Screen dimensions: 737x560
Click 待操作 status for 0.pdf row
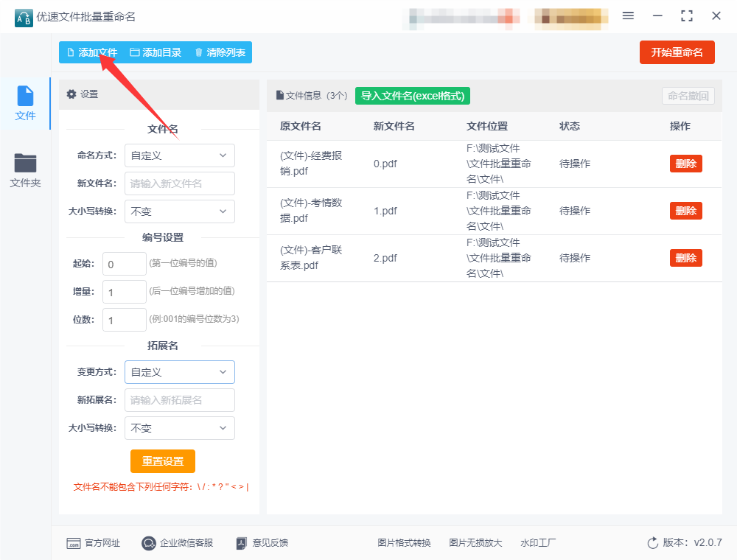[x=574, y=164]
